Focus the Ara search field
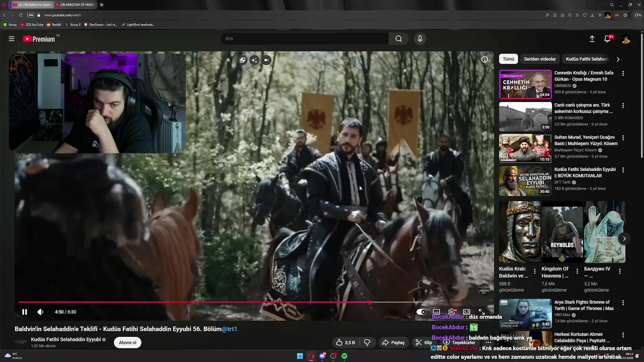644x362 pixels. click(x=304, y=39)
